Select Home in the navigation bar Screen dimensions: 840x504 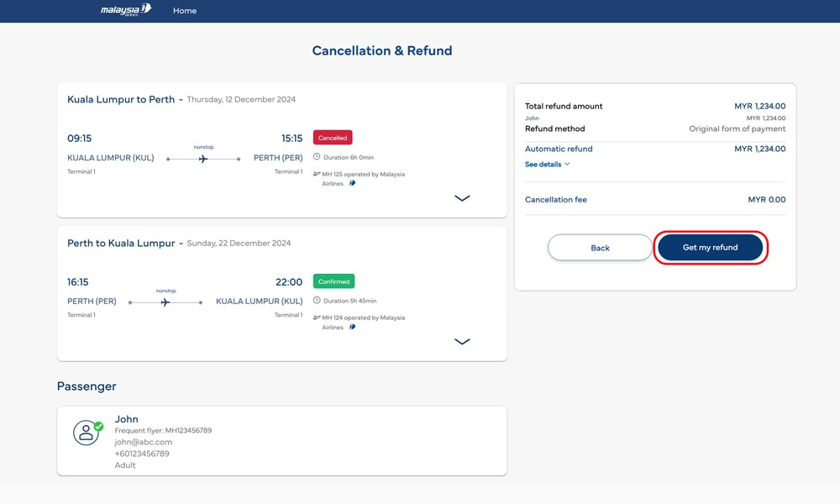click(185, 10)
